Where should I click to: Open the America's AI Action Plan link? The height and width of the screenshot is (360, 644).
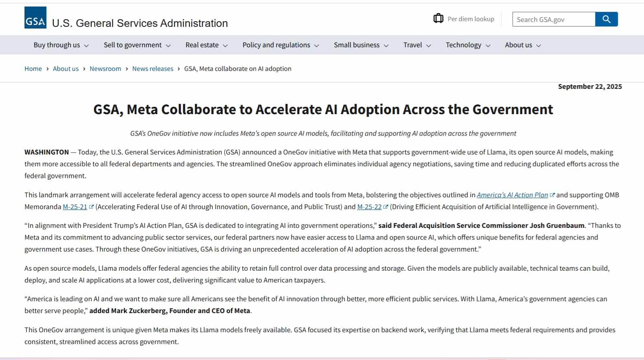point(512,195)
